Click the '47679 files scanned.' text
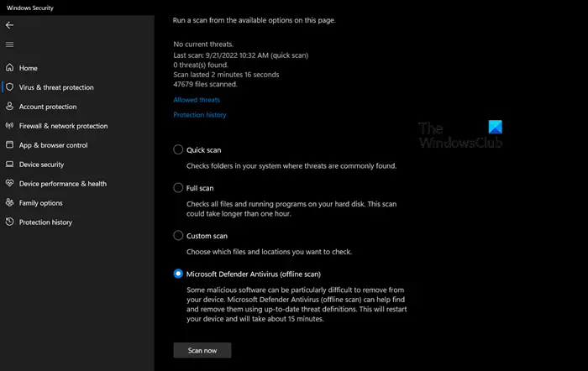The image size is (588, 371). pyautogui.click(x=205, y=84)
